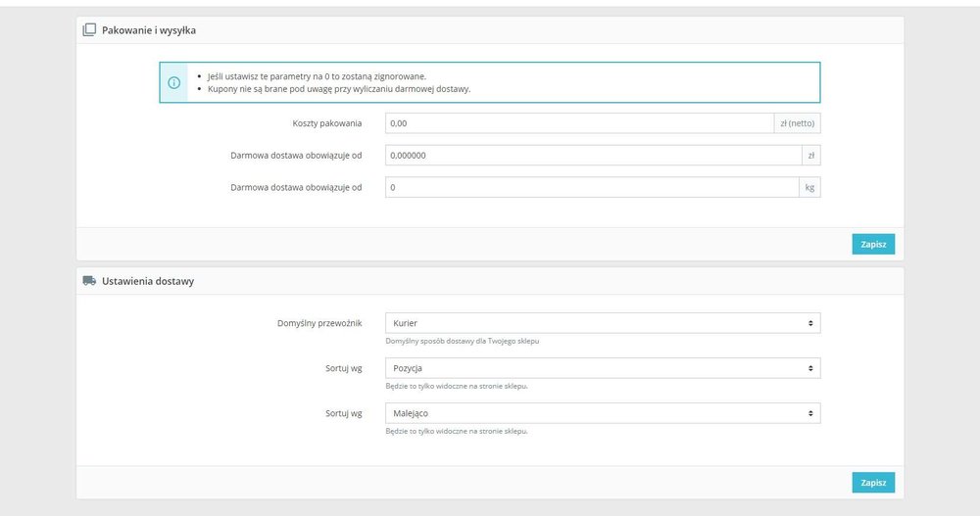Expand the sort order dropdown showing Malejąco
The width and height of the screenshot is (980, 516).
pos(603,413)
